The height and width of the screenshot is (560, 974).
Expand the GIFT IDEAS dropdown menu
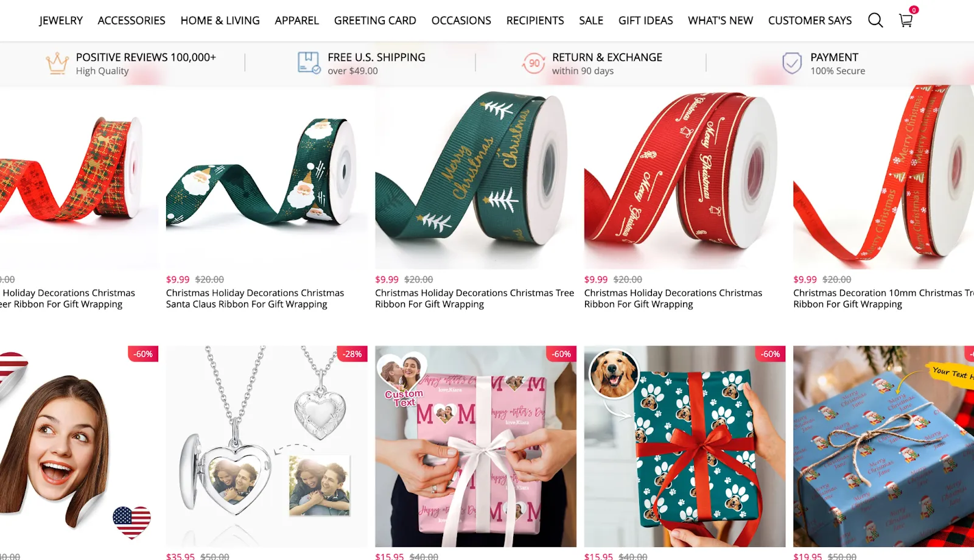coord(645,20)
